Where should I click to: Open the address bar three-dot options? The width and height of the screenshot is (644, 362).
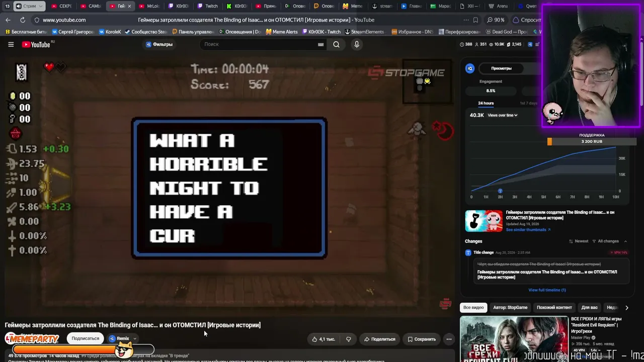tap(466, 20)
